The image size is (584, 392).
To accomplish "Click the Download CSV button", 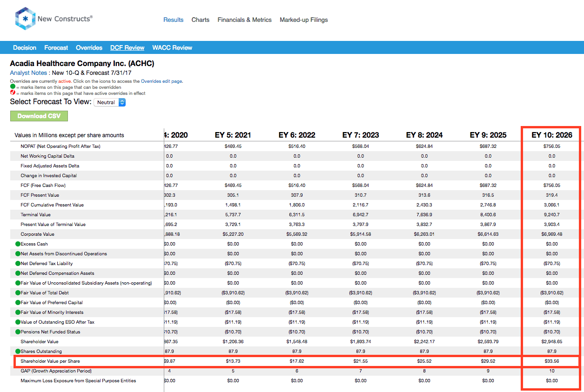I will pyautogui.click(x=39, y=116).
